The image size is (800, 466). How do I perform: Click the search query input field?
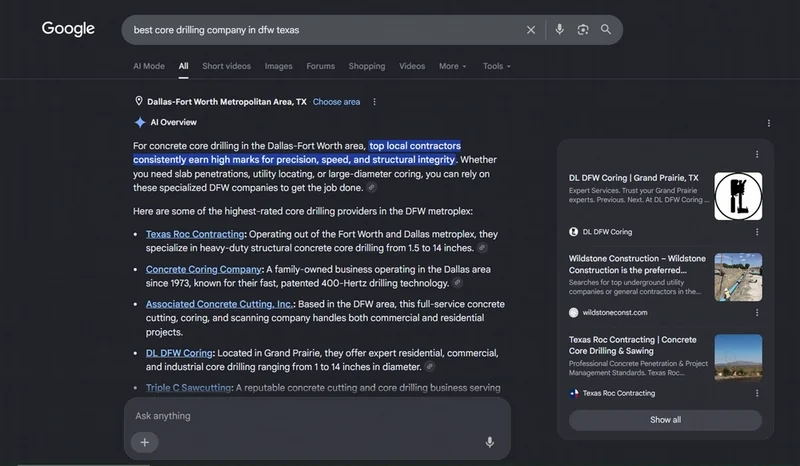coord(327,30)
